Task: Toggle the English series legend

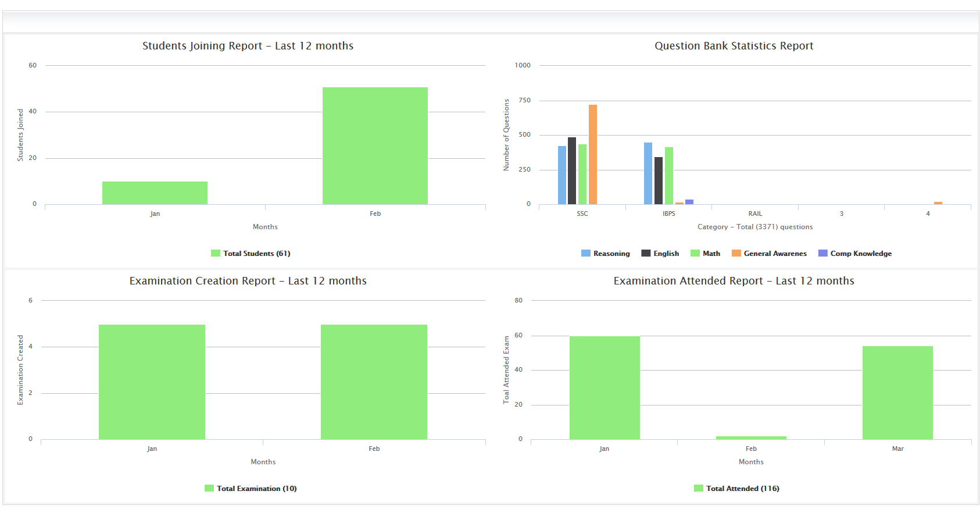Action: pyautogui.click(x=660, y=253)
